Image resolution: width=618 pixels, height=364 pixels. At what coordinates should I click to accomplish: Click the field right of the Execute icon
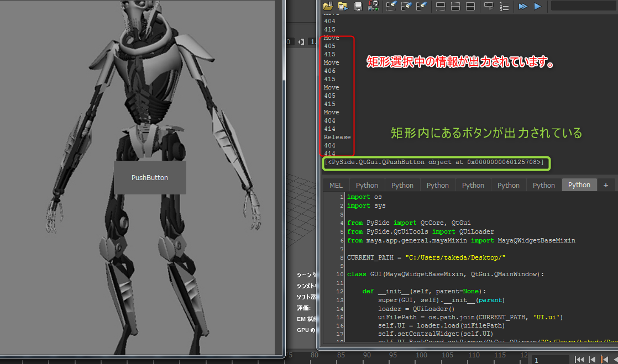point(584,6)
